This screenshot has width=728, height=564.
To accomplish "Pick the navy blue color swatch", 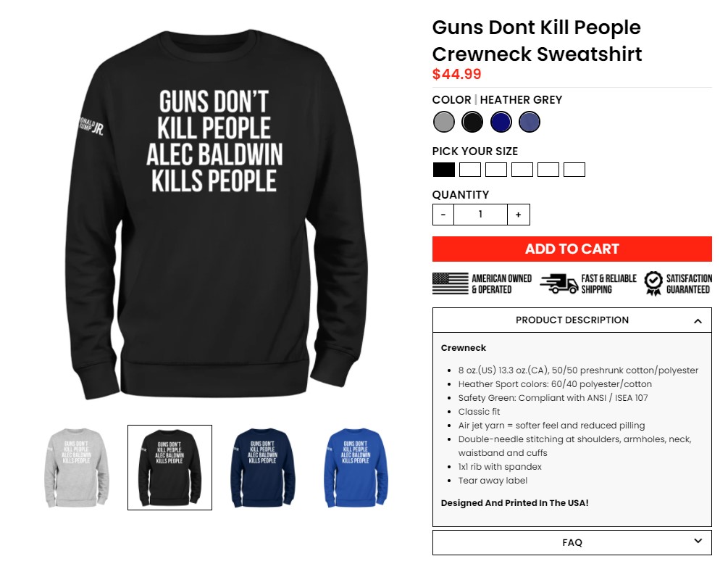I will 501,123.
